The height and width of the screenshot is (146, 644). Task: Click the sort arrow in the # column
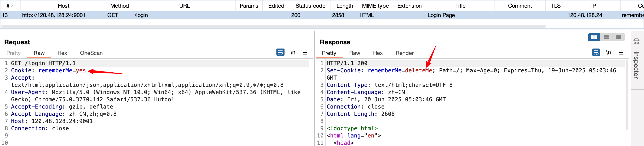pos(13,6)
